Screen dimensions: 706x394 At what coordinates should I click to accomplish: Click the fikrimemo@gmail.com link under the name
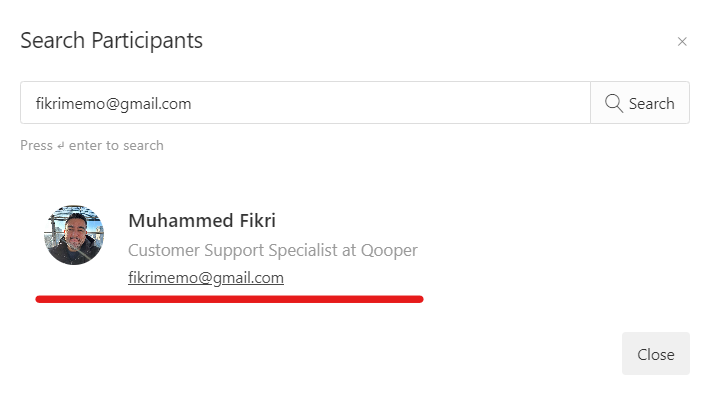coord(206,278)
